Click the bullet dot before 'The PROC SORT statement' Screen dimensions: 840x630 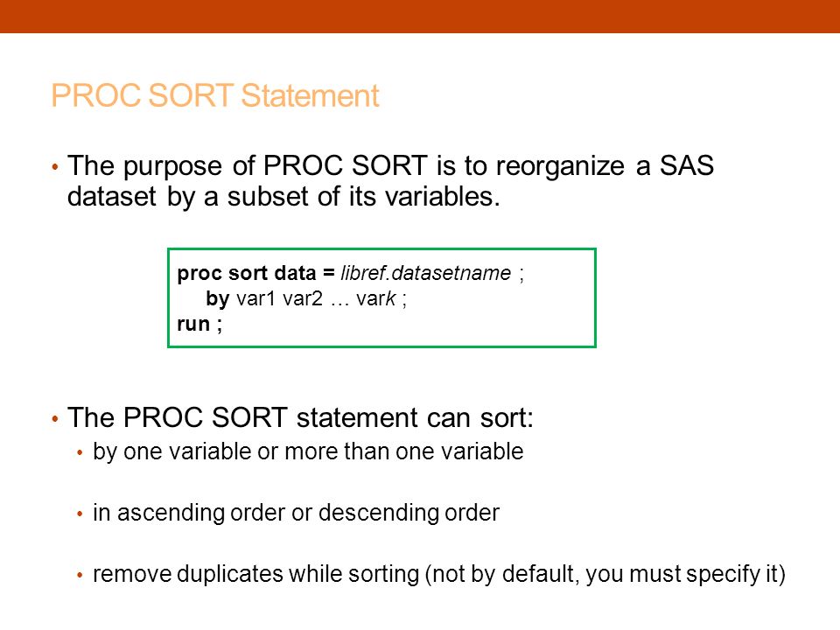pos(55,418)
